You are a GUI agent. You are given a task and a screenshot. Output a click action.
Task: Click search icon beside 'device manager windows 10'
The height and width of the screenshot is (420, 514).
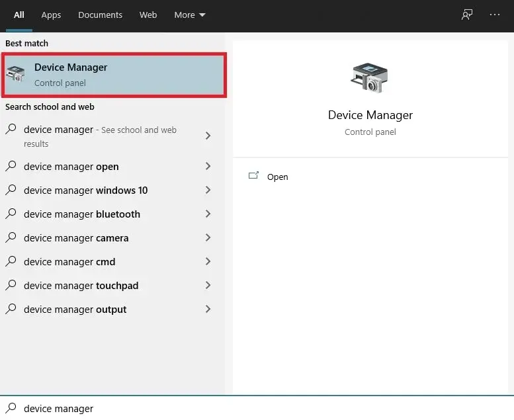[11, 190]
